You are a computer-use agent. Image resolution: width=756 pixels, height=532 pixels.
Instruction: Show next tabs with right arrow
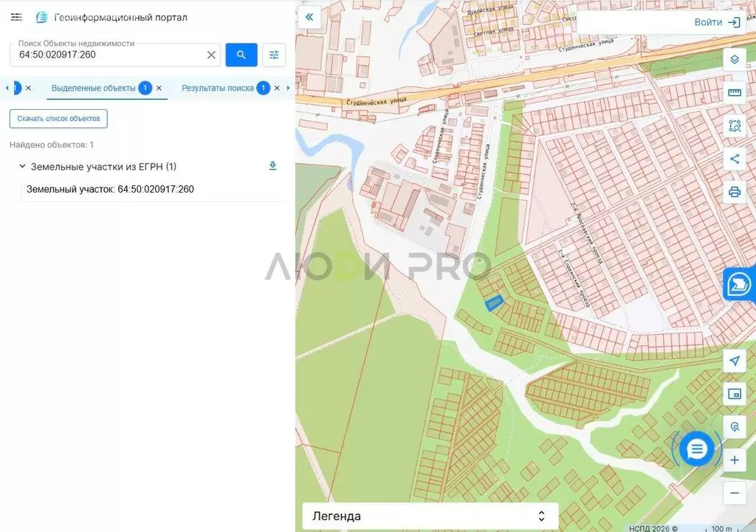pyautogui.click(x=289, y=89)
